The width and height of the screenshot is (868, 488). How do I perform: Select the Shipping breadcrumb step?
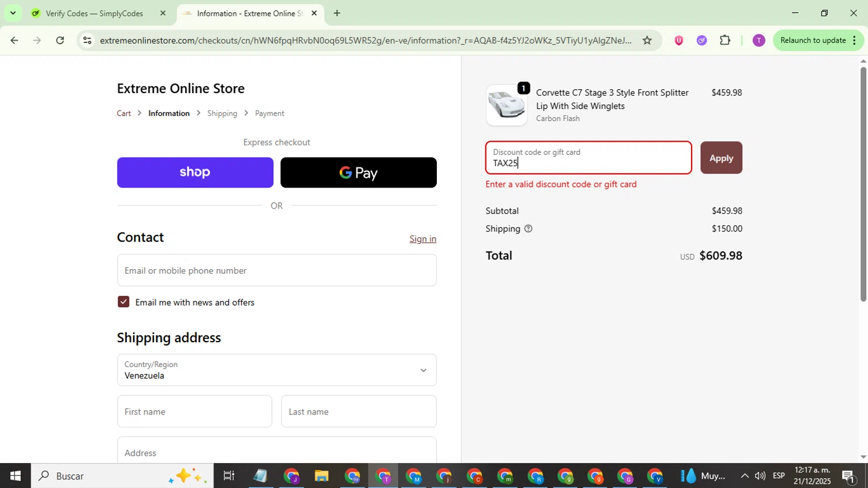[x=222, y=113]
